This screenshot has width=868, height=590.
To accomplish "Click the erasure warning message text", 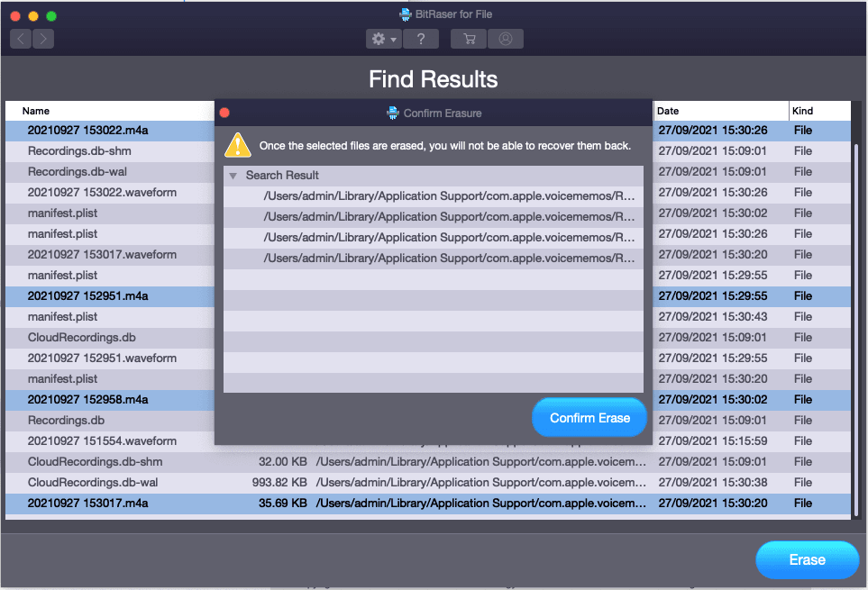I will (x=445, y=146).
